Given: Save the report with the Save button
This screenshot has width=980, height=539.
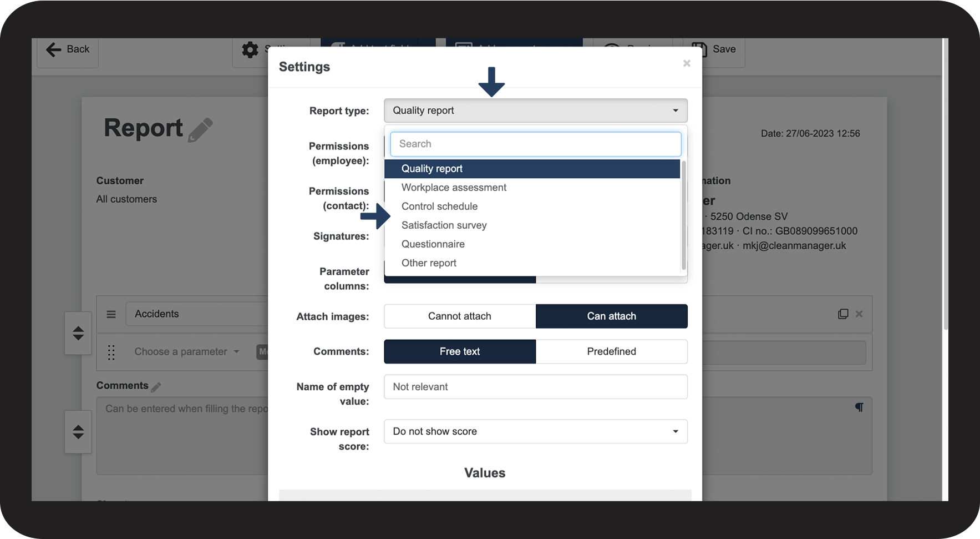Looking at the screenshot, I should [x=714, y=50].
